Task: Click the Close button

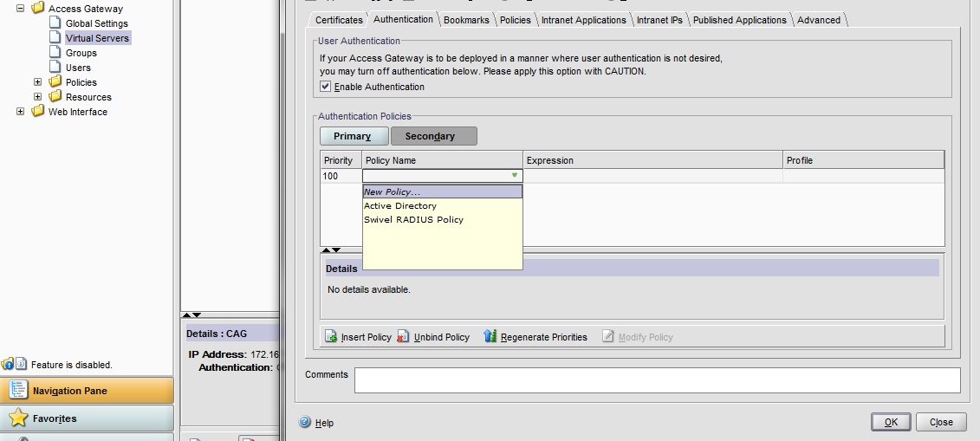Action: pyautogui.click(x=941, y=422)
